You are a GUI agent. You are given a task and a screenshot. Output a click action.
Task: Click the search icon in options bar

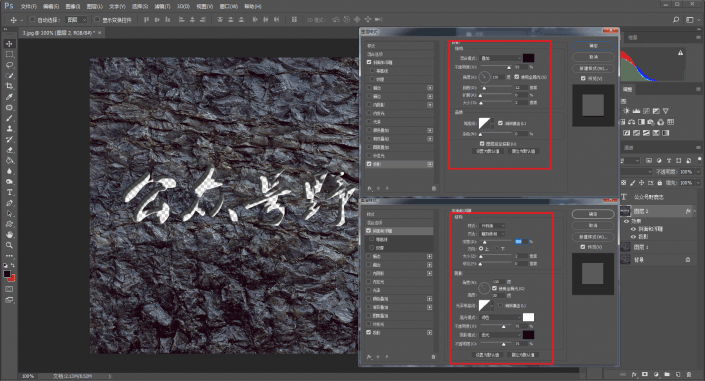tap(676, 20)
